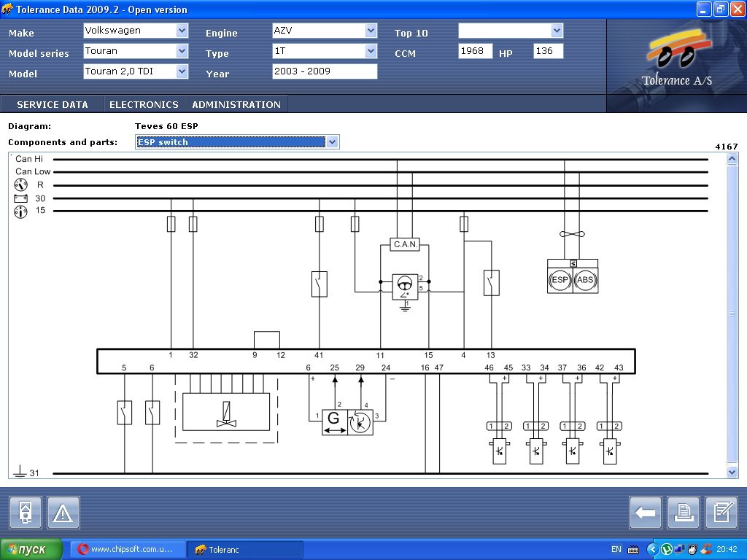This screenshot has height=560, width=747.
Task: Click the print diagram icon
Action: [683, 513]
